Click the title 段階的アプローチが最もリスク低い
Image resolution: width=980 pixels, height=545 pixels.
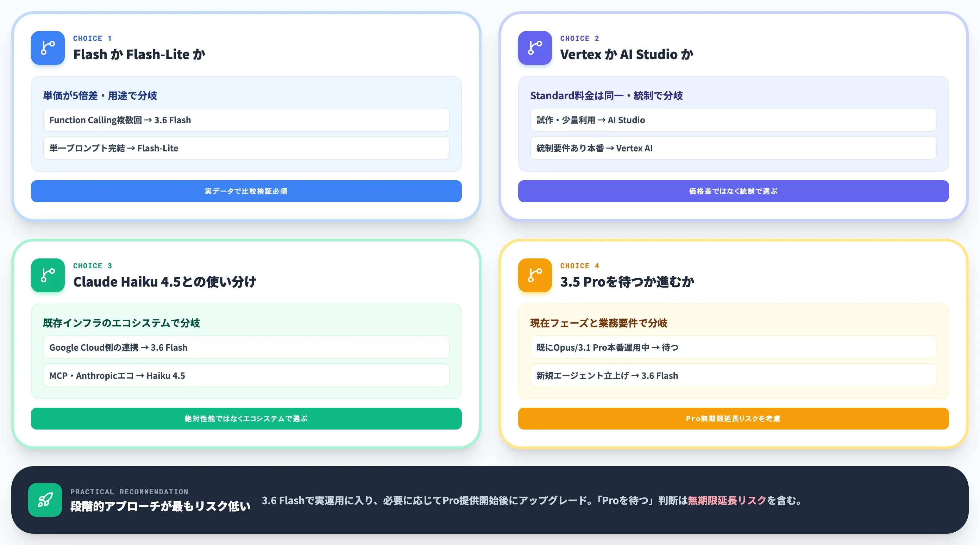click(x=160, y=506)
